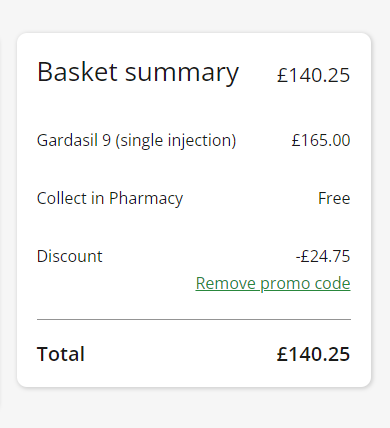The image size is (390, 428).
Task: Select the Gardasil 9 item name
Action: coord(136,140)
